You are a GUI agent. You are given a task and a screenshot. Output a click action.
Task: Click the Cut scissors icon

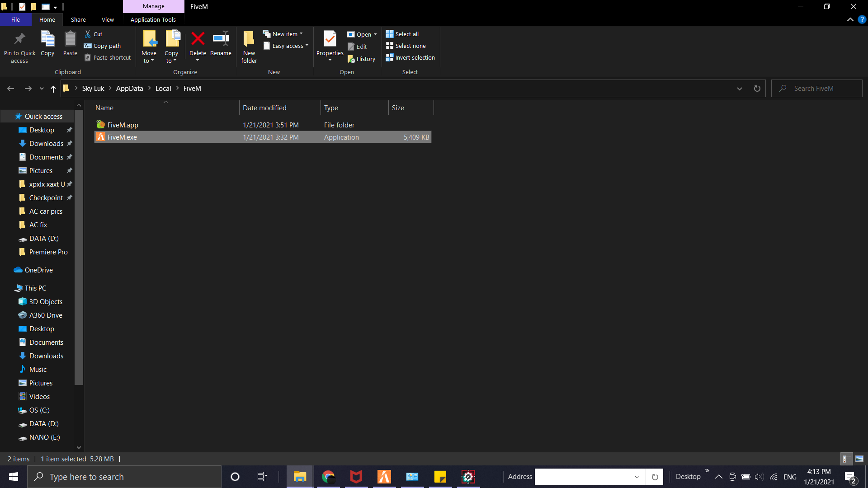coord(88,34)
